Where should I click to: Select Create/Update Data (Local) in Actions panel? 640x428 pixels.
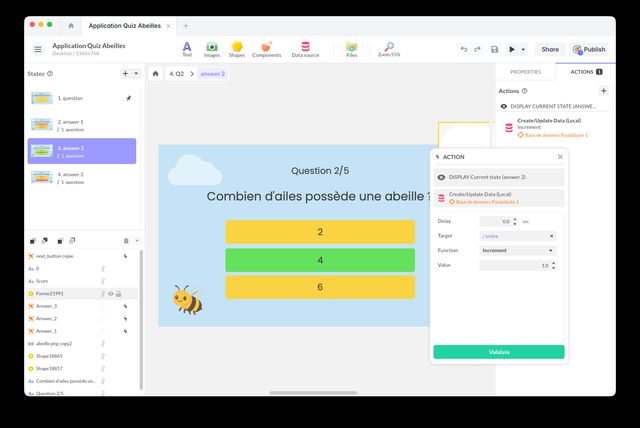[x=553, y=127]
